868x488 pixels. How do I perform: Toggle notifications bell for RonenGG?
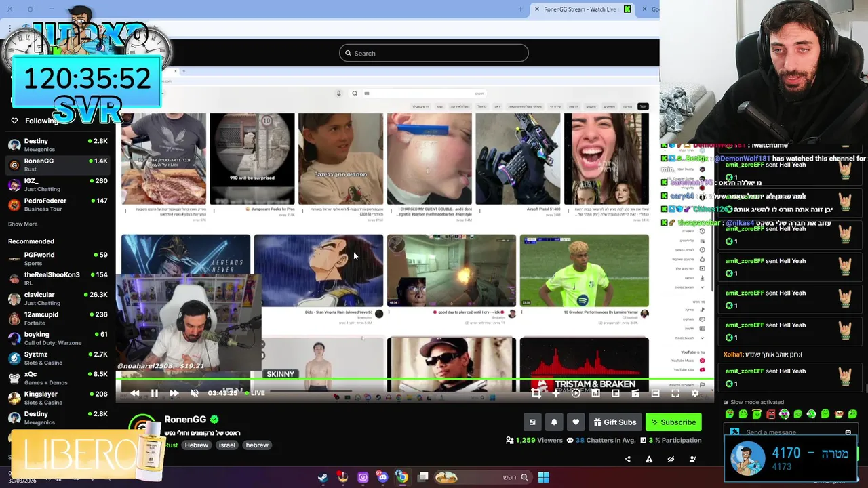tap(554, 422)
